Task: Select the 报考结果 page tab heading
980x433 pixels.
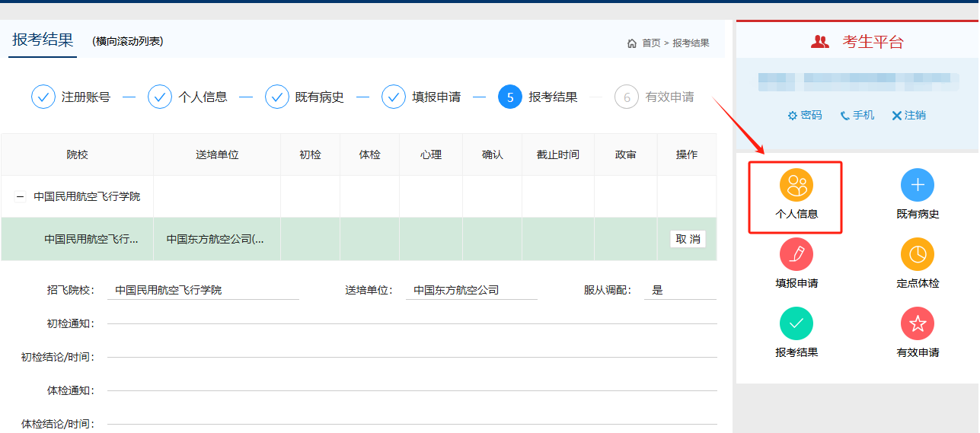Action: pos(43,40)
